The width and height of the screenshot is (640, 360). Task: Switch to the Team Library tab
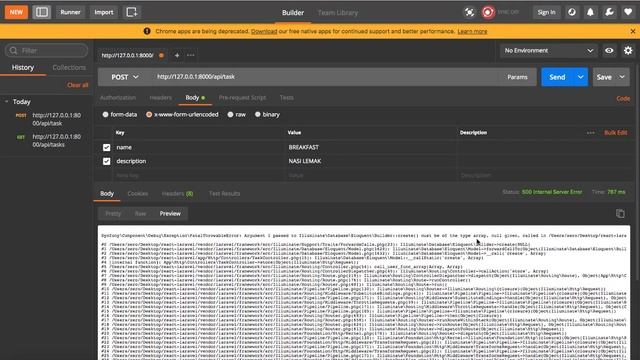338,13
